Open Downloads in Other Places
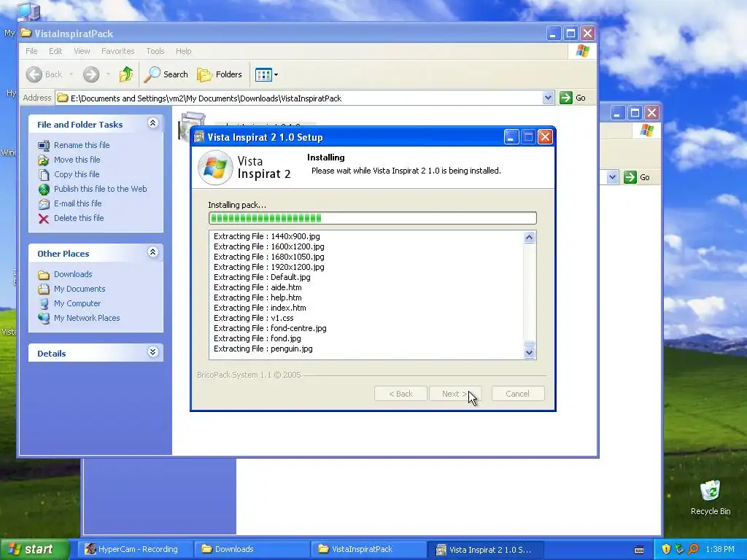This screenshot has height=560, width=747. (x=73, y=274)
